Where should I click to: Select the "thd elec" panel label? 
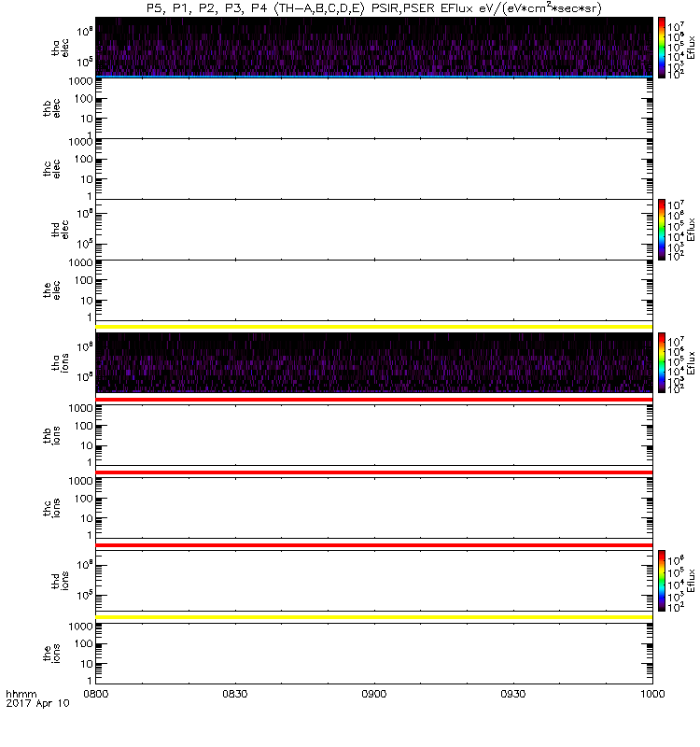[x=61, y=230]
